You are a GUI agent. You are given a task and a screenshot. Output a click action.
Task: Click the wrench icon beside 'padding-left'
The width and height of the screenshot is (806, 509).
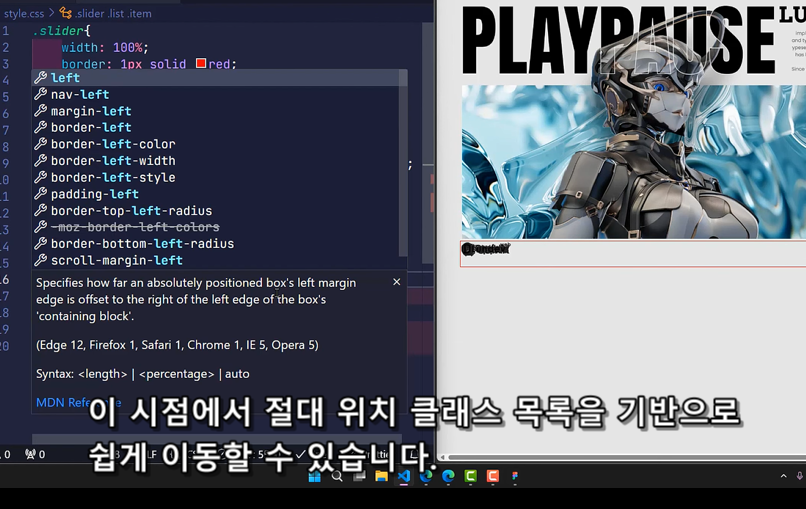pos(41,194)
